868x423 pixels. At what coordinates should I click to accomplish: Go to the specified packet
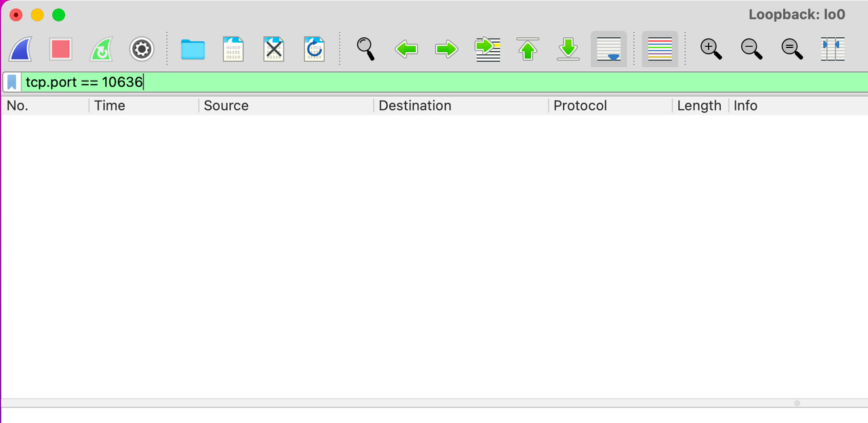tap(488, 49)
